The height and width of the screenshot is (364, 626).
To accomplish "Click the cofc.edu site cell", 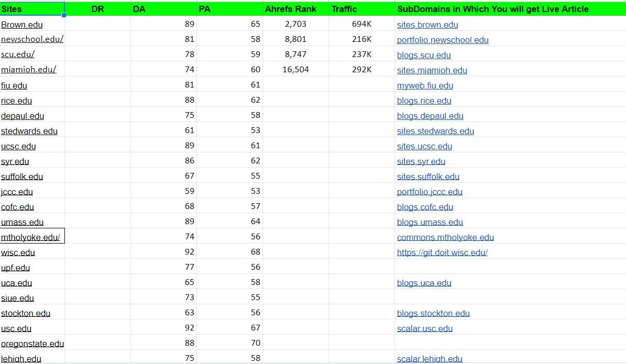I will tap(32, 206).
